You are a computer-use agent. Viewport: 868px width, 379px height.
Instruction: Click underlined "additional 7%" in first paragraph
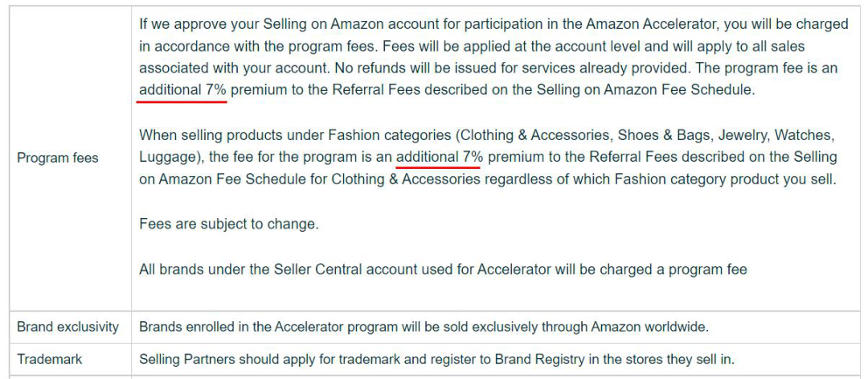(x=182, y=90)
